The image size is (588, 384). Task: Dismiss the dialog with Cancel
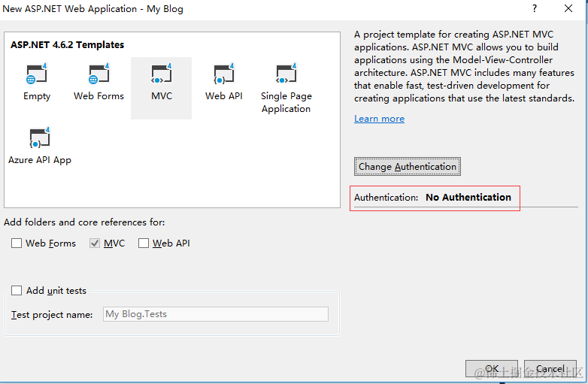point(550,369)
